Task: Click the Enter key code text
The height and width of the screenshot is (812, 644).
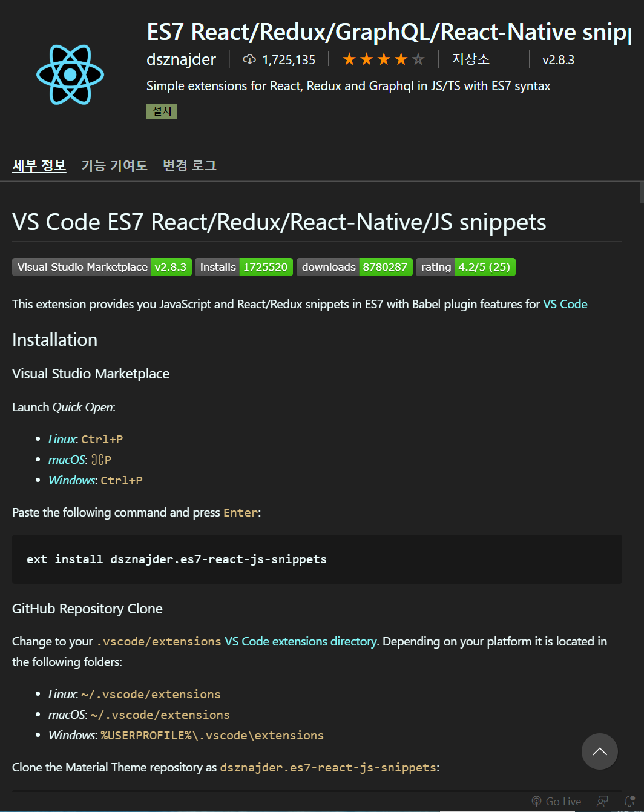Action: pos(240,512)
